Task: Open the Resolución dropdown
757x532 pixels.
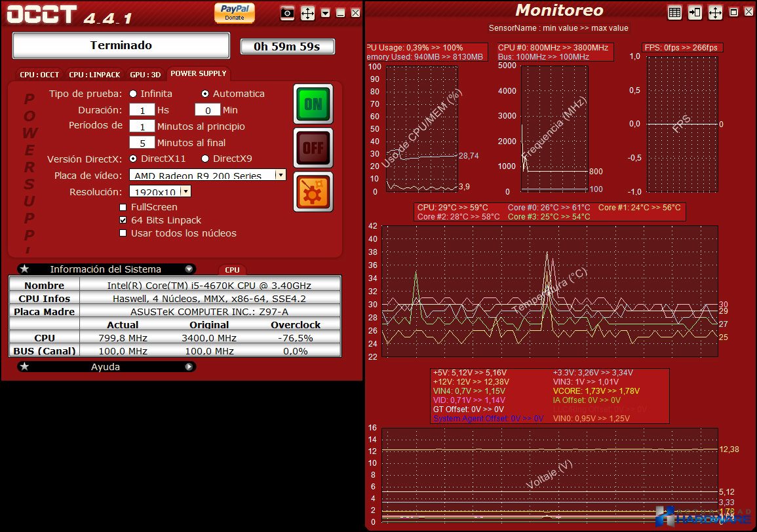Action: click(x=186, y=191)
